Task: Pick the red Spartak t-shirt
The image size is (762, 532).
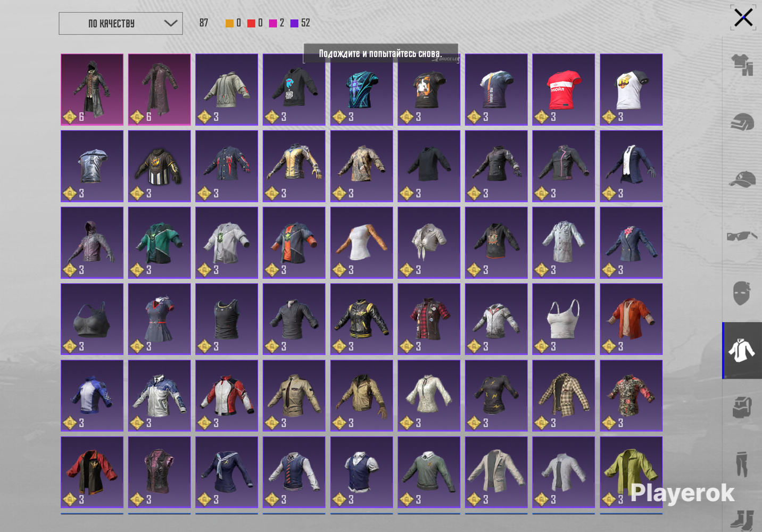Action: coord(564,89)
